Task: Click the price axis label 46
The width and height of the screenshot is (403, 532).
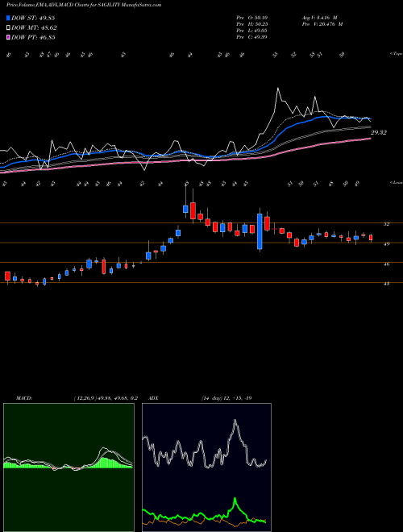Action: coord(387,264)
